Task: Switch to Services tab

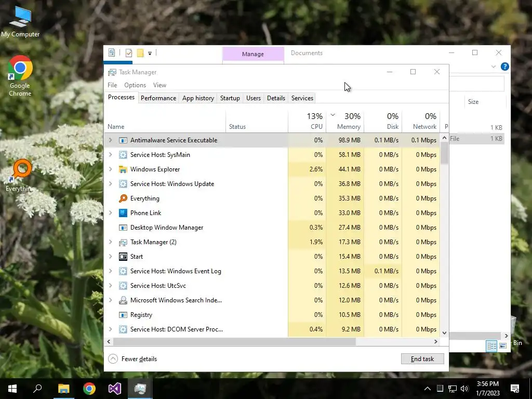Action: click(x=302, y=98)
